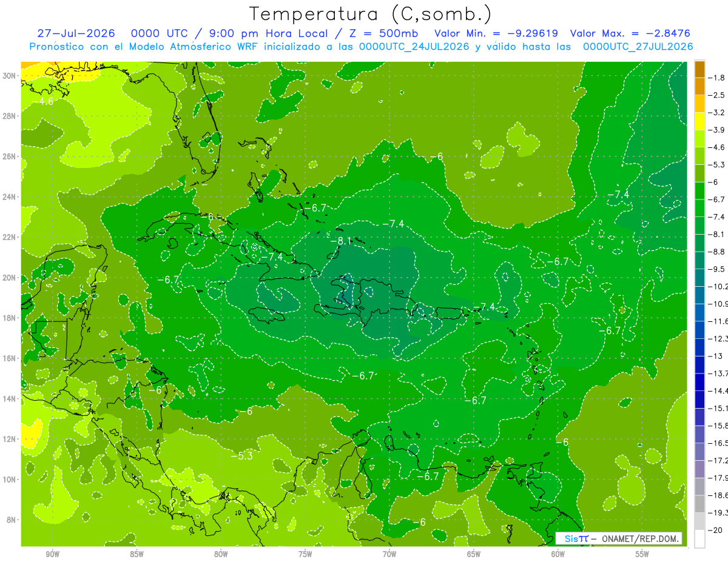Click the -3.9 colorbar tick label

(716, 130)
